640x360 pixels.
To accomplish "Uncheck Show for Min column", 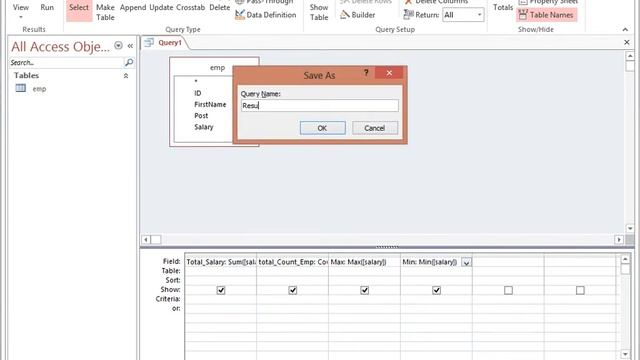I will click(436, 290).
